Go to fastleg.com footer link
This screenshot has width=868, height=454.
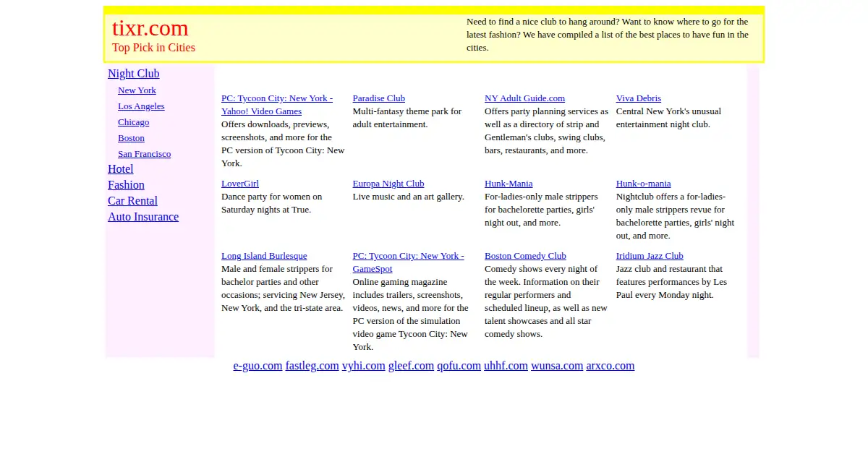312,366
